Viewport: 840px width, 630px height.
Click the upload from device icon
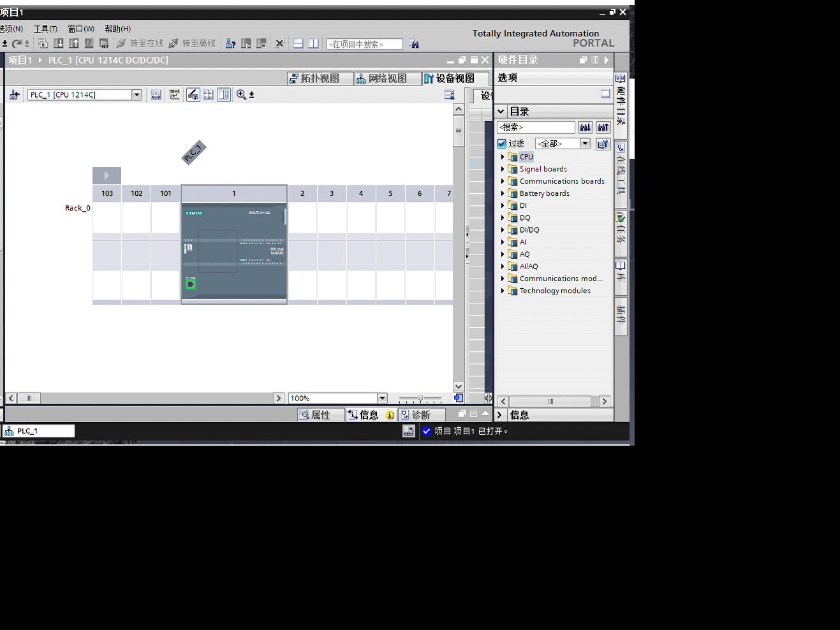click(74, 43)
